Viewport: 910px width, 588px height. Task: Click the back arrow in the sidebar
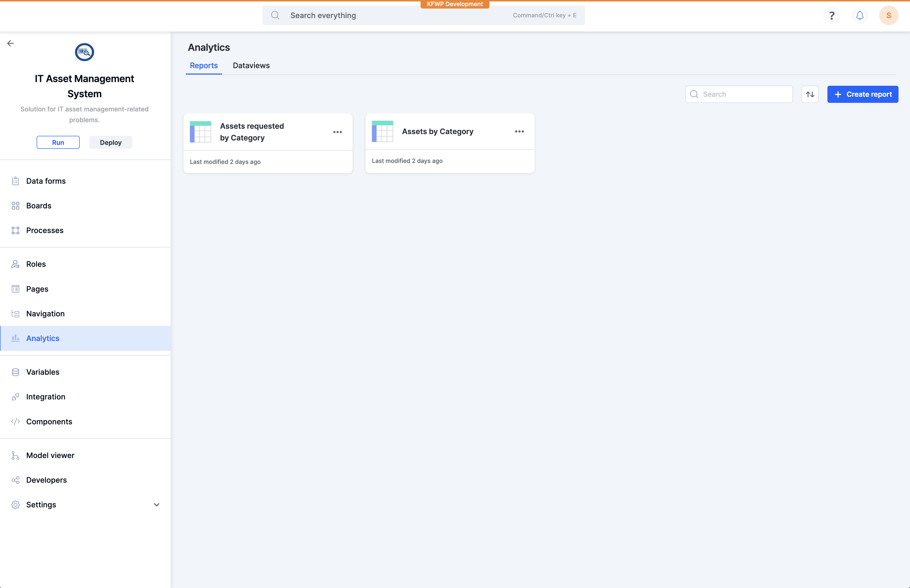[11, 43]
